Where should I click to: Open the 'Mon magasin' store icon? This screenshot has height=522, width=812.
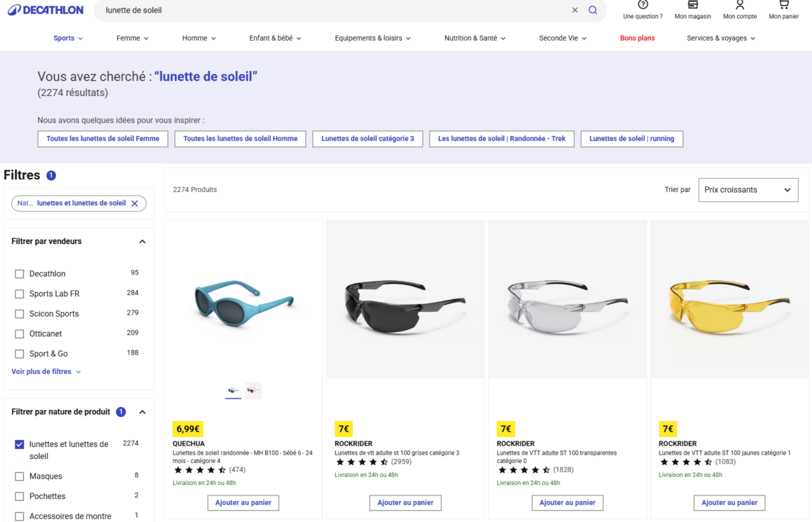point(692,6)
